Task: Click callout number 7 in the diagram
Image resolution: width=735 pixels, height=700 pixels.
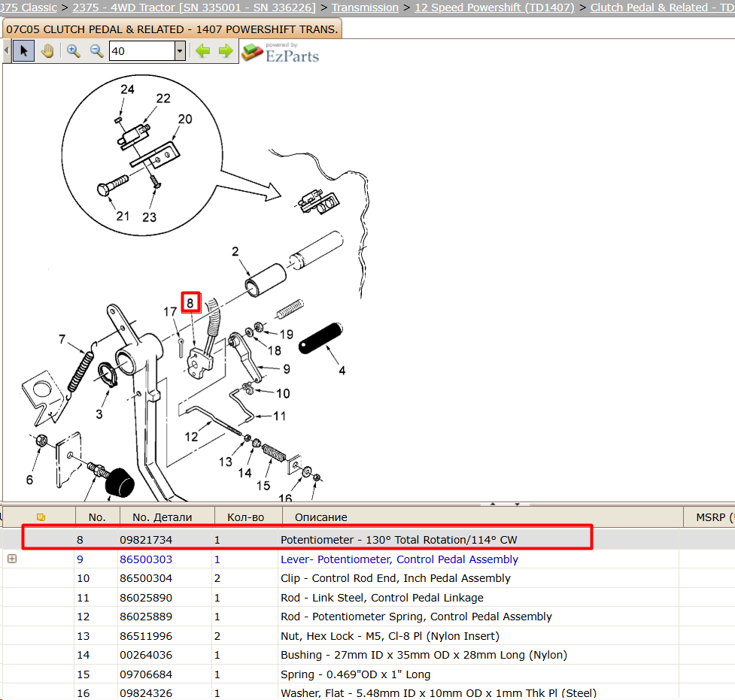Action: click(62, 339)
